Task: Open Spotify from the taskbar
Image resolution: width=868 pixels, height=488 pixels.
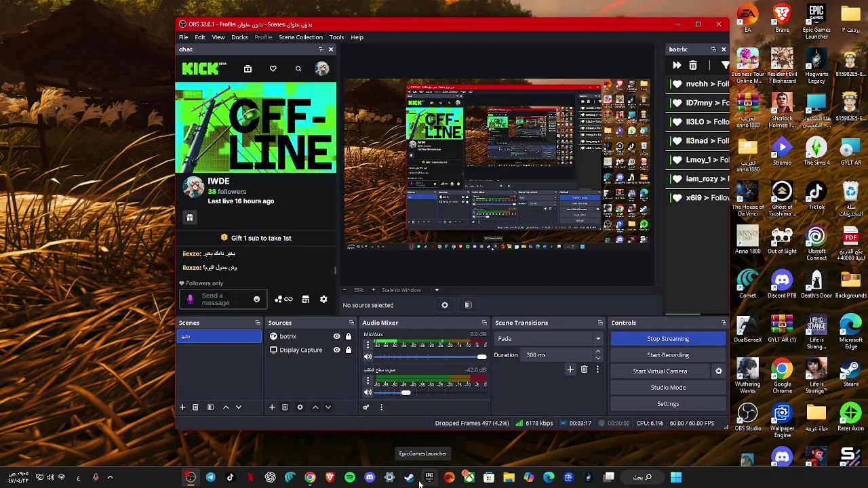Action: click(350, 477)
